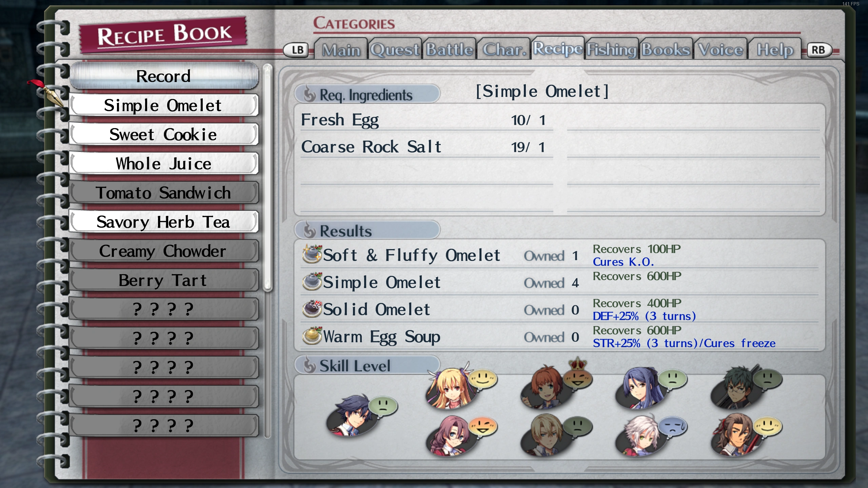
Task: Select the Savory Herb Tea recipe
Action: [x=163, y=222]
